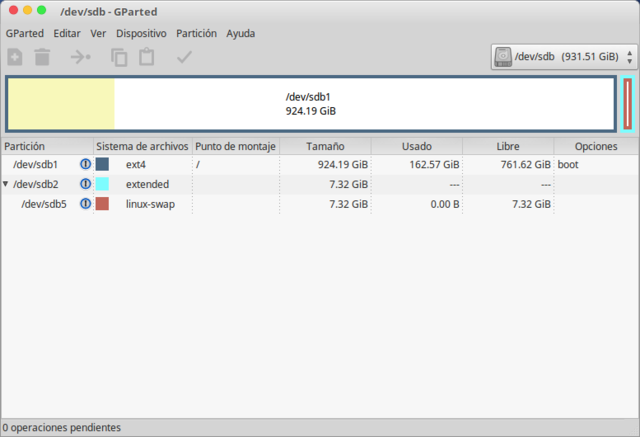Select the /dev/sdb1 partition row
This screenshot has height=437, width=640.
pyautogui.click(x=320, y=164)
